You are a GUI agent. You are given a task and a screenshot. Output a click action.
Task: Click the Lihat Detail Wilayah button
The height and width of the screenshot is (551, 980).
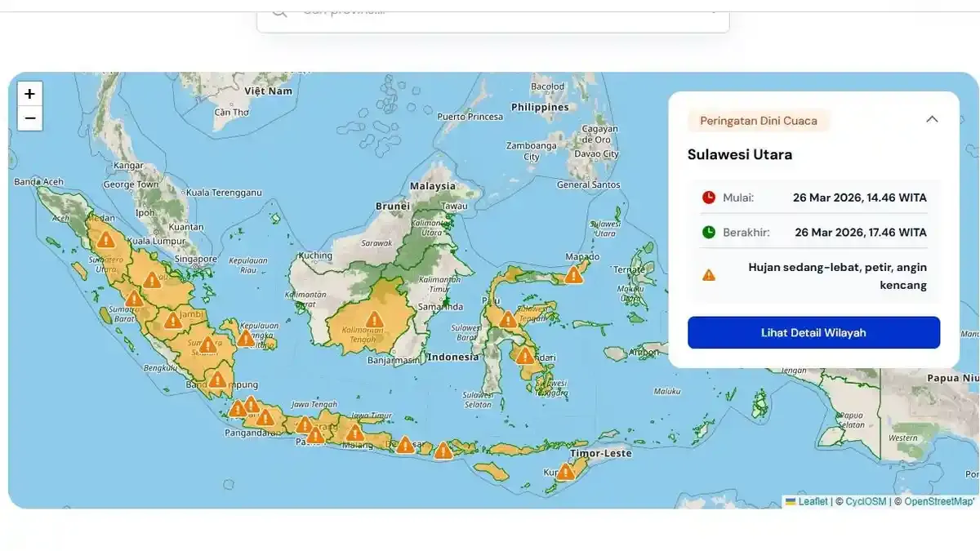[x=813, y=332]
